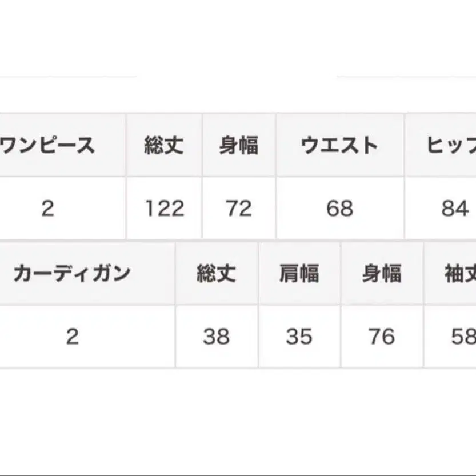Viewport: 476px width, 476px height.
Task: Select the 35 shoulder width value
Action: (x=299, y=337)
